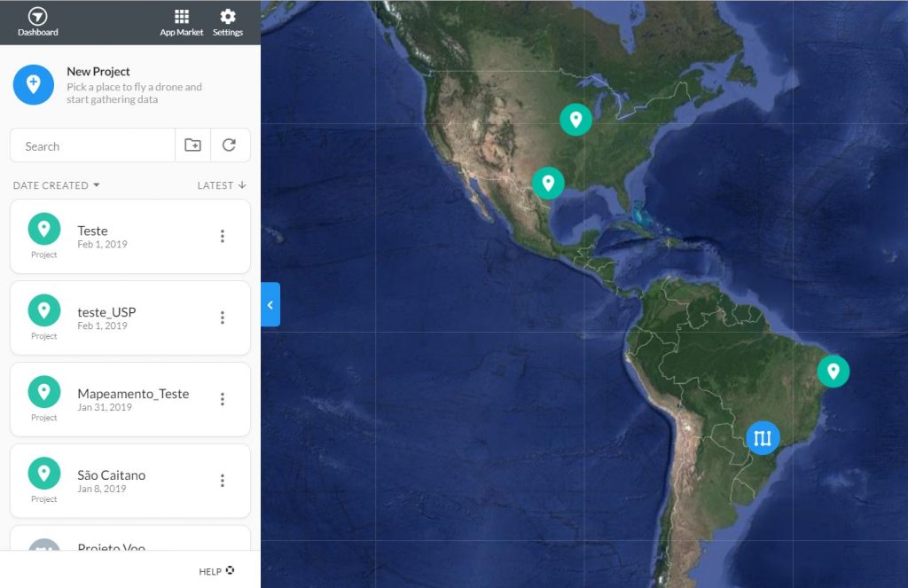Create a new folder with folder-plus icon

pos(192,145)
